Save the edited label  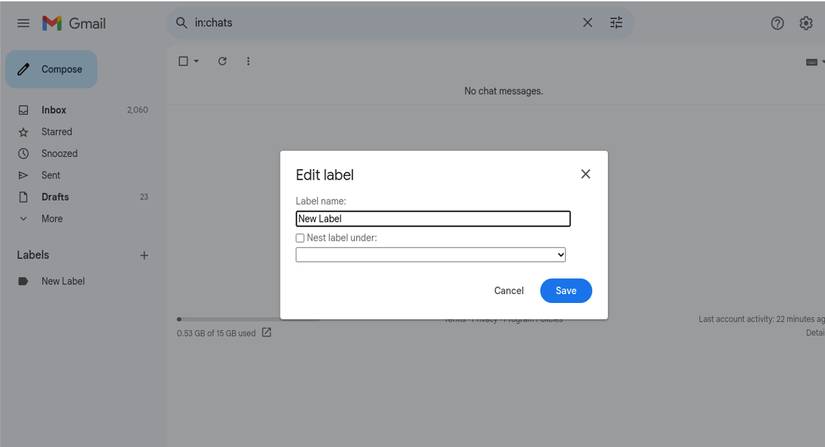point(565,291)
